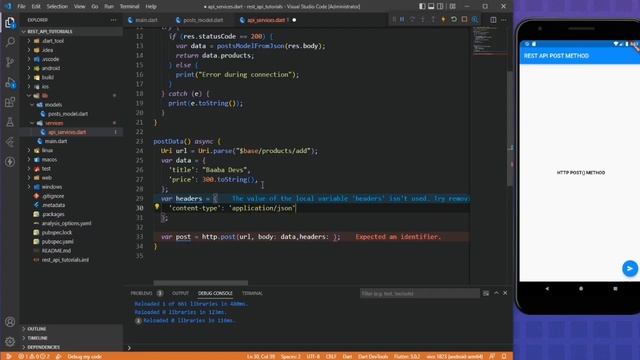Open the Extensions view
This screenshot has height=360, width=640.
(10, 102)
